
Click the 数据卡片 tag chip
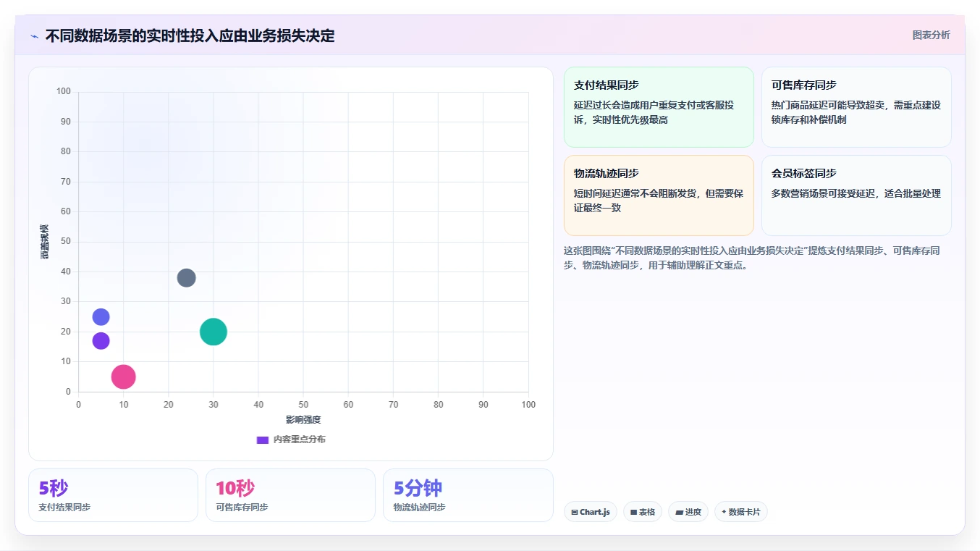[x=741, y=512]
